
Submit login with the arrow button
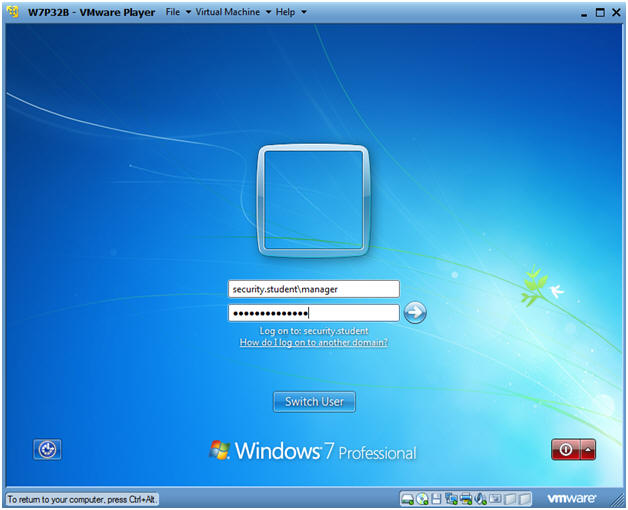tap(415, 312)
